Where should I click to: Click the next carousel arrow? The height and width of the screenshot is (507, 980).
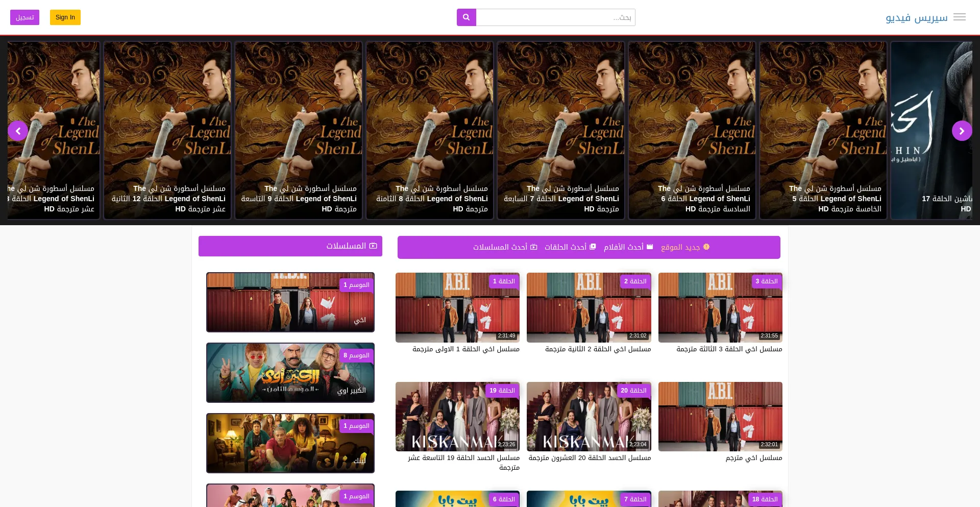(962, 131)
